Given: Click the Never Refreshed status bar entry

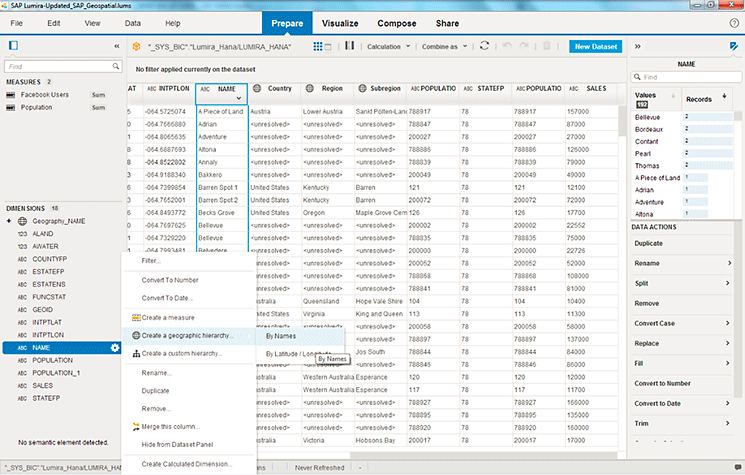Looking at the screenshot, I should pyautogui.click(x=319, y=467).
